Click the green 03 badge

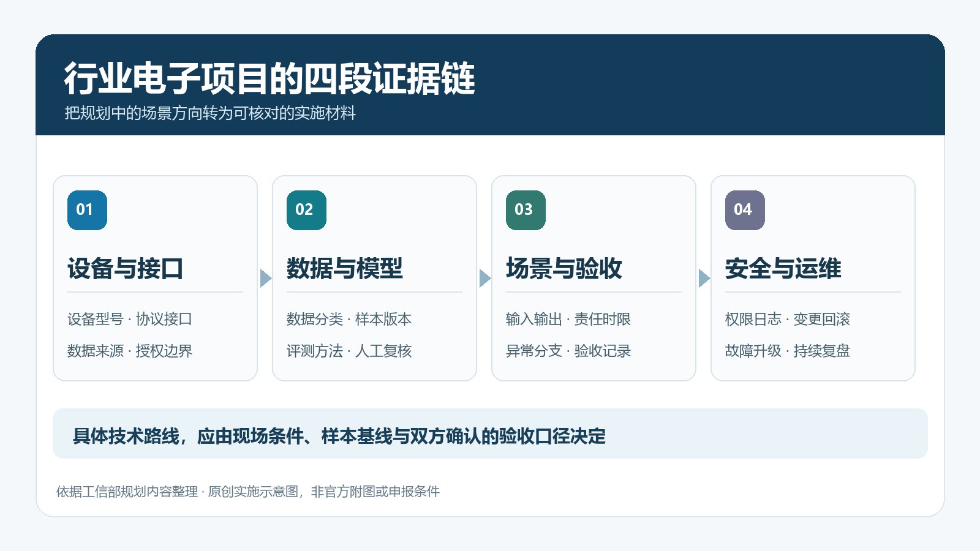(x=526, y=210)
